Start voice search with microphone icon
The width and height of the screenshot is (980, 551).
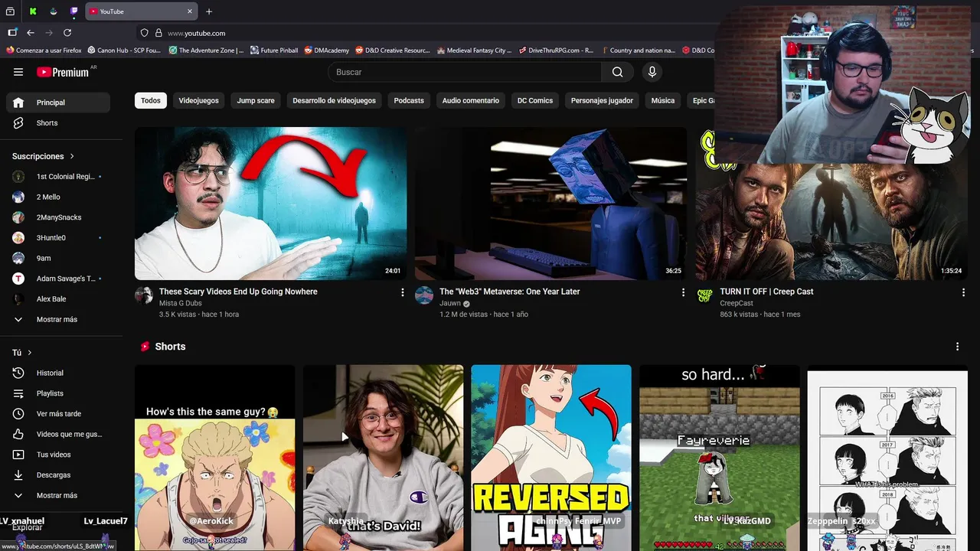(x=652, y=72)
